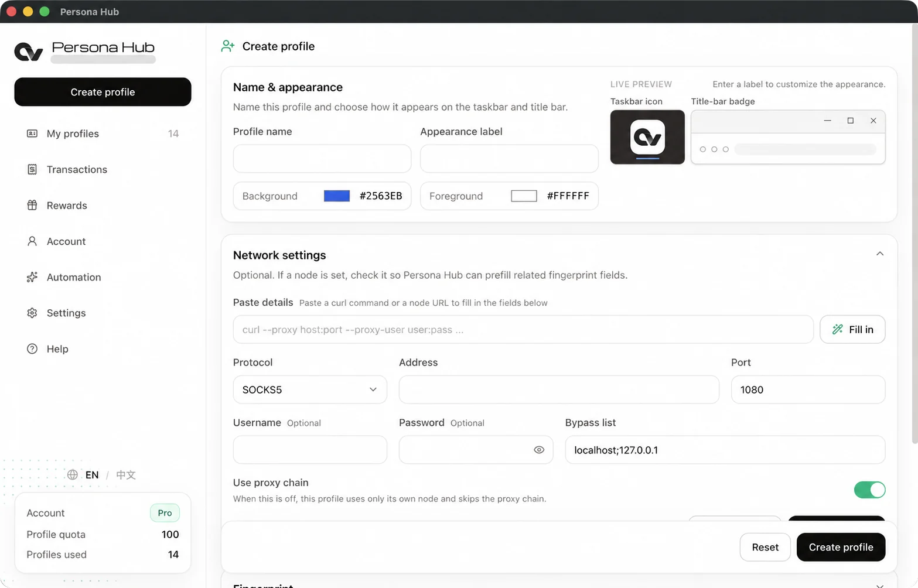
Task: Click the Username input field
Action: tap(310, 450)
